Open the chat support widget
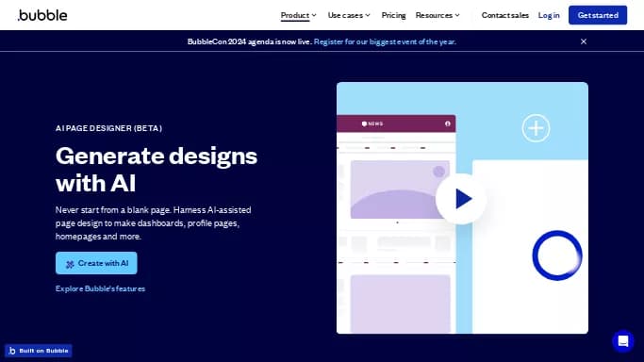644x362 pixels. tap(622, 341)
